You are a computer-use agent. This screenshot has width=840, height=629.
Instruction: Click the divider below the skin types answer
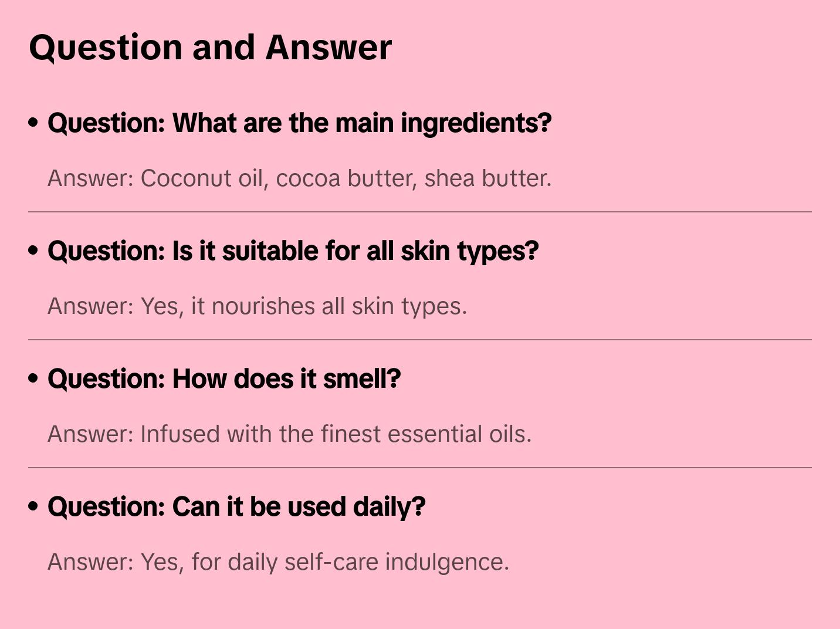[x=420, y=340]
